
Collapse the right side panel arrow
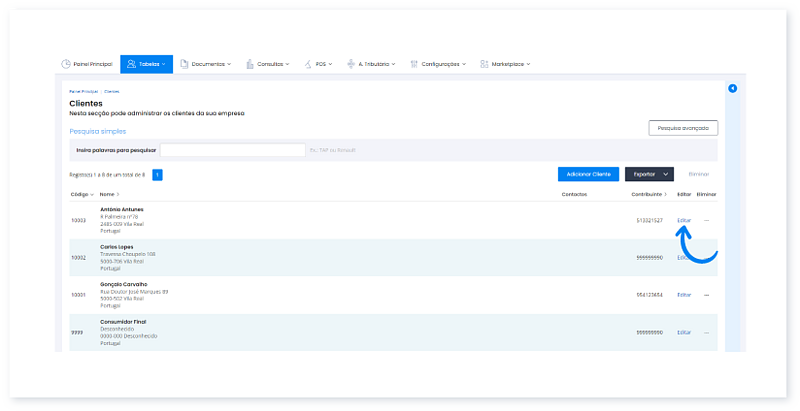tap(732, 89)
